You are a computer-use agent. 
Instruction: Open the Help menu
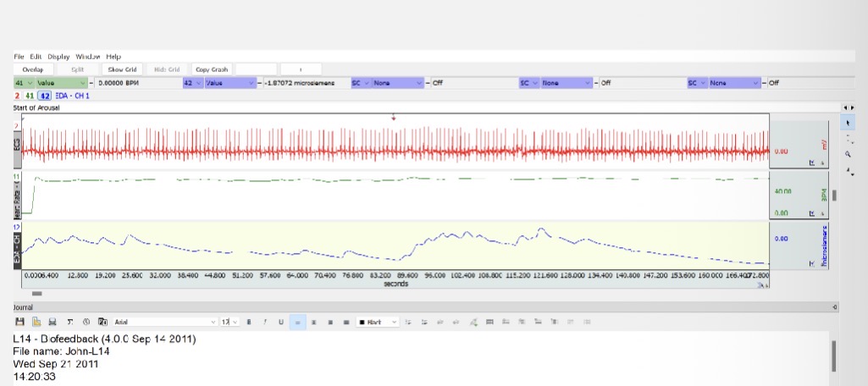pyautogui.click(x=113, y=57)
